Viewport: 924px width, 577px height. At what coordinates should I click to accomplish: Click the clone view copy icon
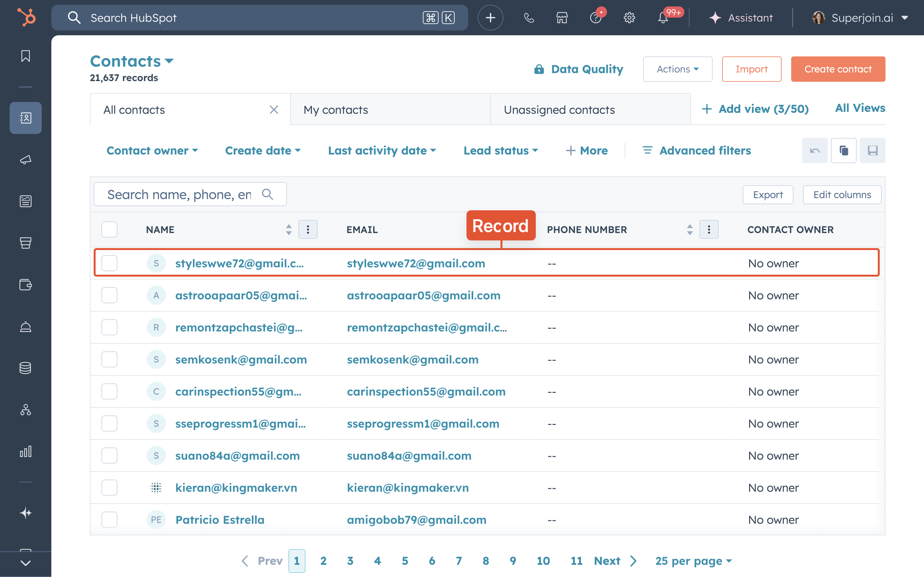[843, 150]
